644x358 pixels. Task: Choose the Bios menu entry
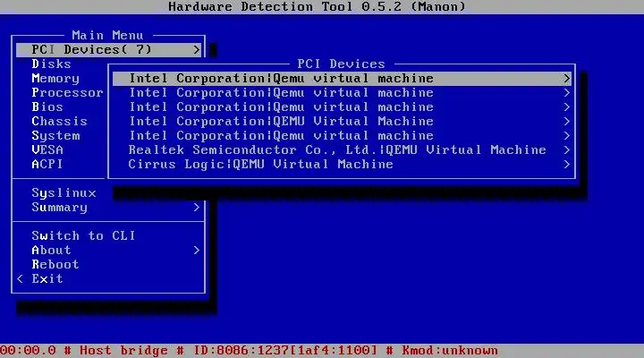click(x=47, y=107)
